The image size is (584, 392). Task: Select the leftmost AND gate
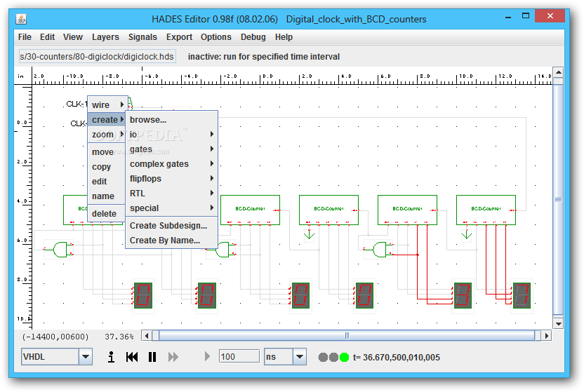(60, 250)
